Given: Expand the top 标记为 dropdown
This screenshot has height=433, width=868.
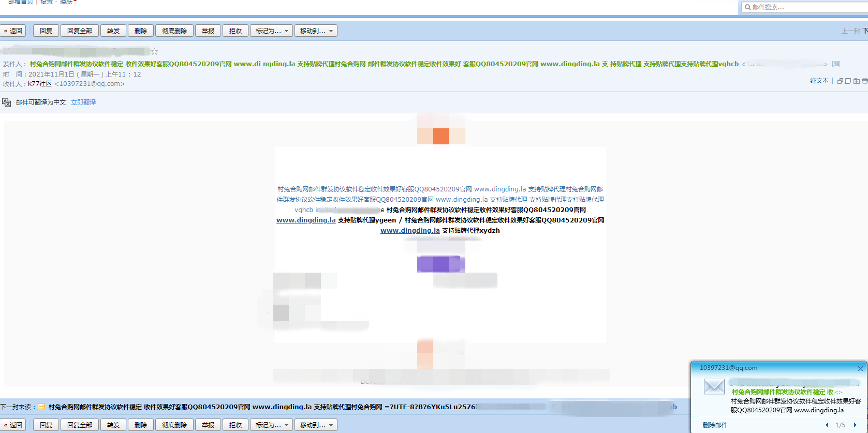Looking at the screenshot, I should pos(271,31).
